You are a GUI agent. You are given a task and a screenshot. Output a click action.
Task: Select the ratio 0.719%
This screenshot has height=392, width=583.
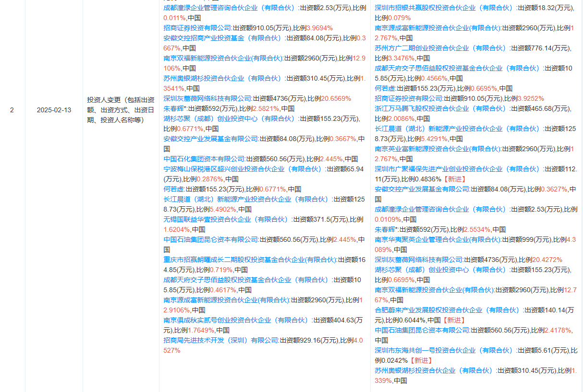(x=222, y=270)
